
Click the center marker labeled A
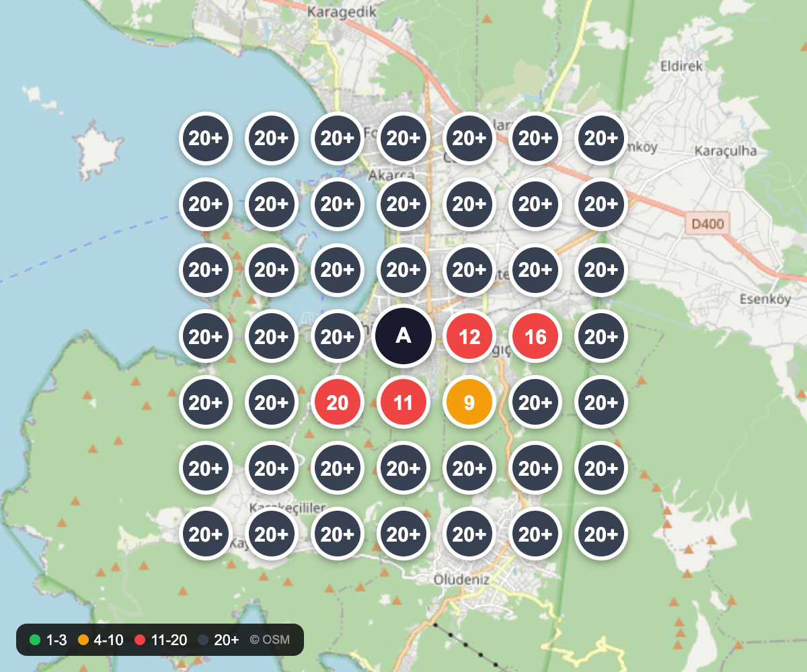(x=403, y=336)
